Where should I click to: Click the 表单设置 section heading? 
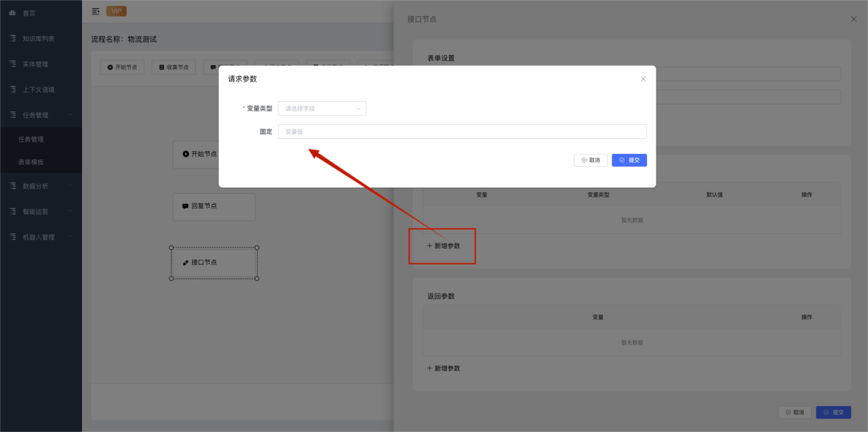[441, 58]
